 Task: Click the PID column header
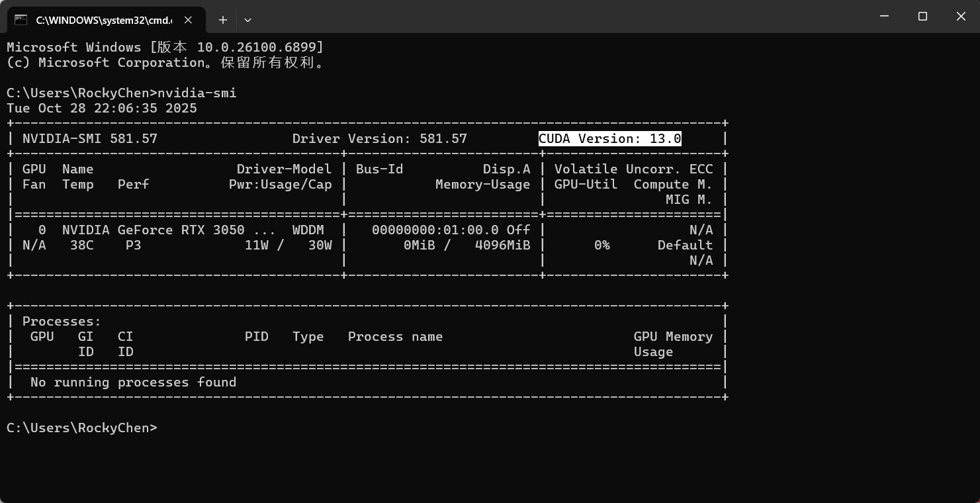[x=257, y=337]
